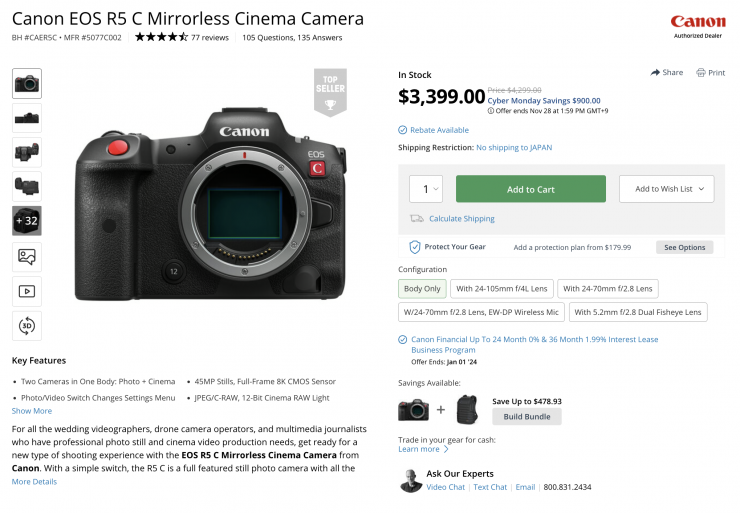740x513 pixels.
Task: Click the star rating icons
Action: click(x=160, y=38)
